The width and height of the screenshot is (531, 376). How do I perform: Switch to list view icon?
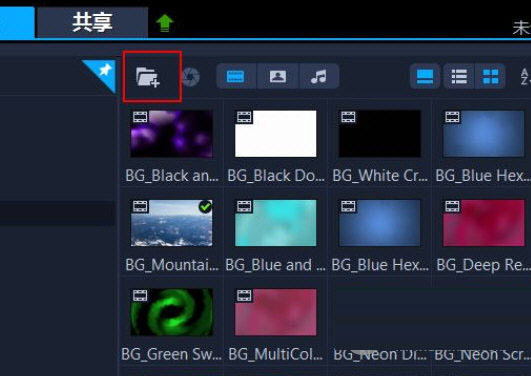click(459, 76)
